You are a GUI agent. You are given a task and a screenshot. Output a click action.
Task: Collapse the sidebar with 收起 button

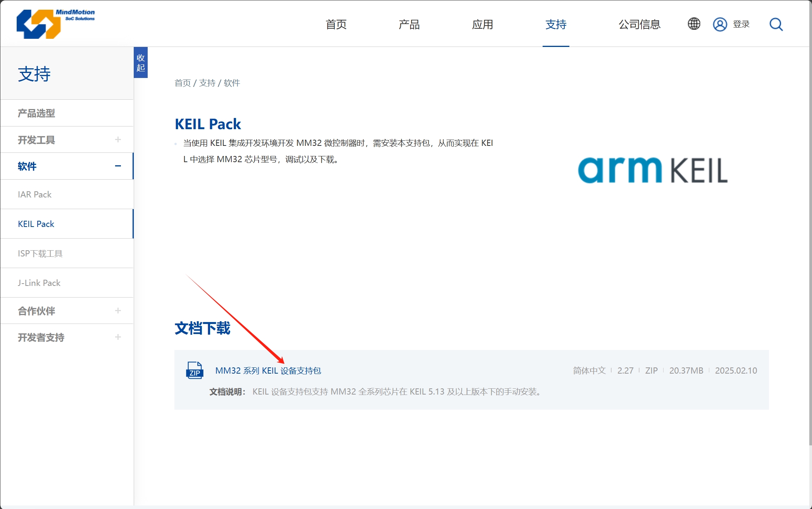pos(141,63)
